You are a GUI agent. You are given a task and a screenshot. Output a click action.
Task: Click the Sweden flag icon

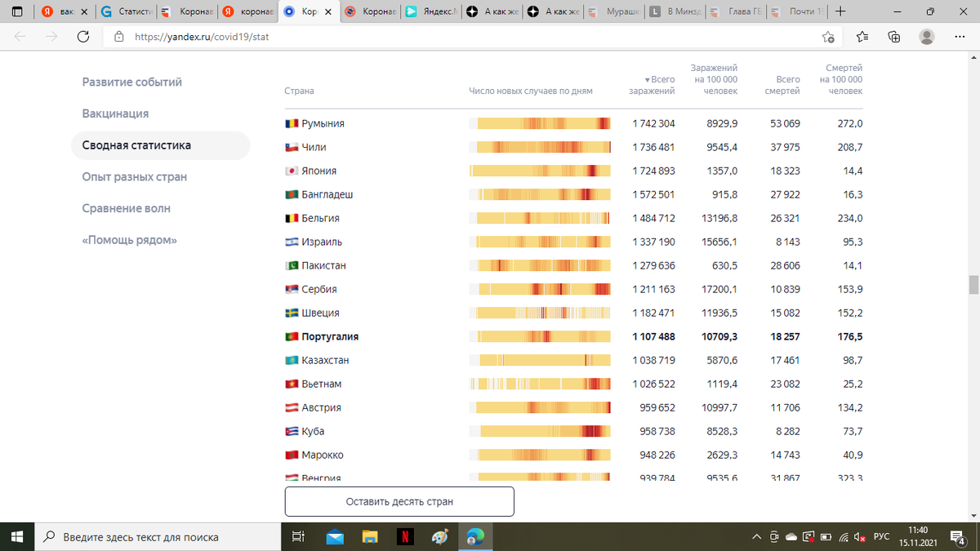click(291, 313)
